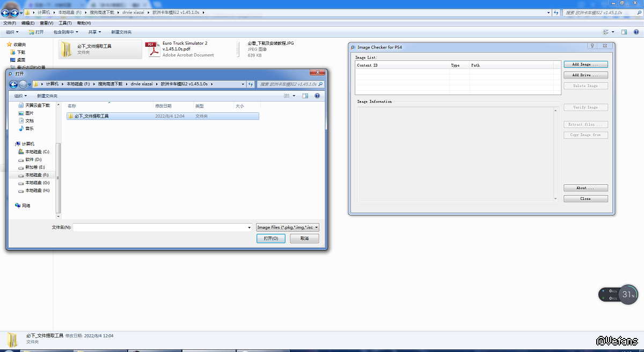This screenshot has width=644, height=352.
Task: Expand the dialog address bar history dropdown
Action: 243,84
